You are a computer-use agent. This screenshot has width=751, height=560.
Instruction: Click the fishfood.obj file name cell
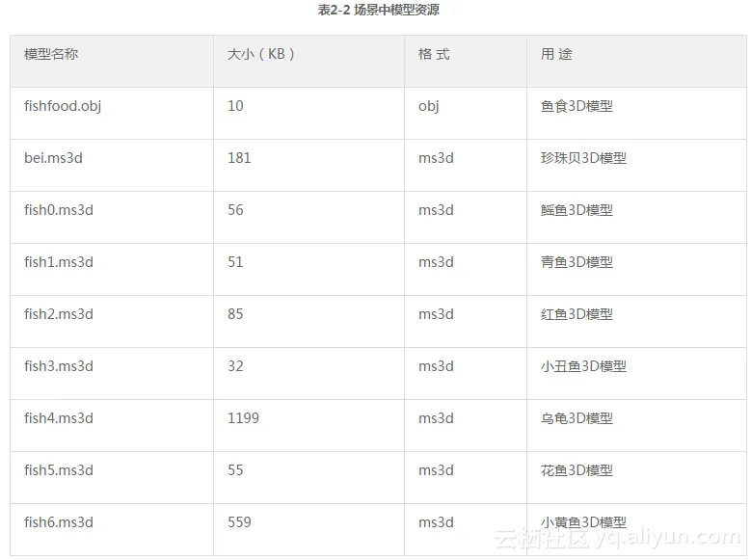pos(63,106)
